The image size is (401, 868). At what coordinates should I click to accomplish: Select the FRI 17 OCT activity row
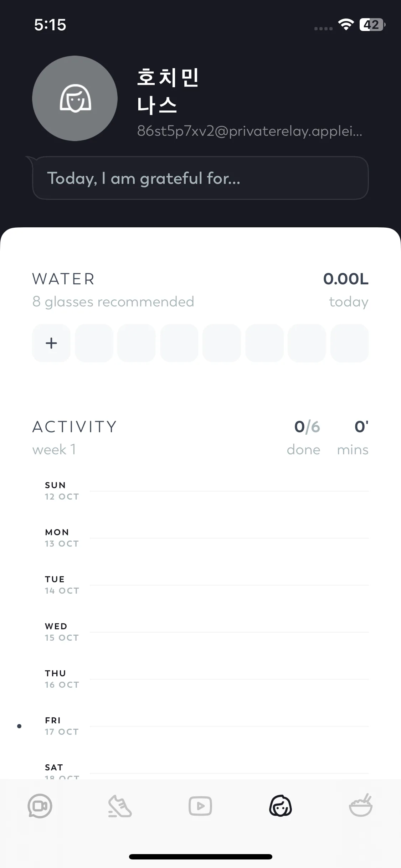(x=207, y=726)
